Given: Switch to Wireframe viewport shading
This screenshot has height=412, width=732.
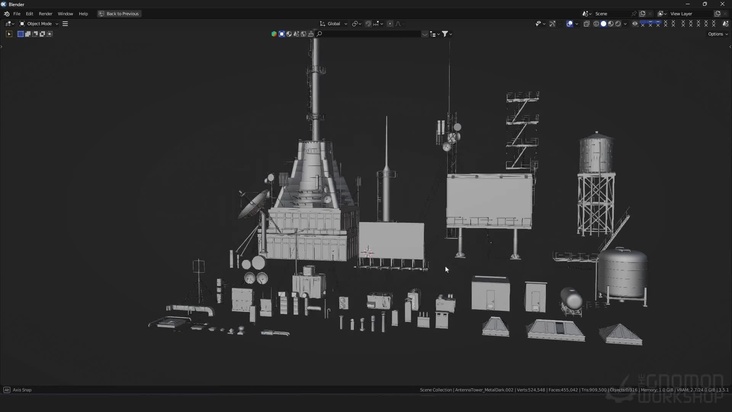Looking at the screenshot, I should [596, 24].
